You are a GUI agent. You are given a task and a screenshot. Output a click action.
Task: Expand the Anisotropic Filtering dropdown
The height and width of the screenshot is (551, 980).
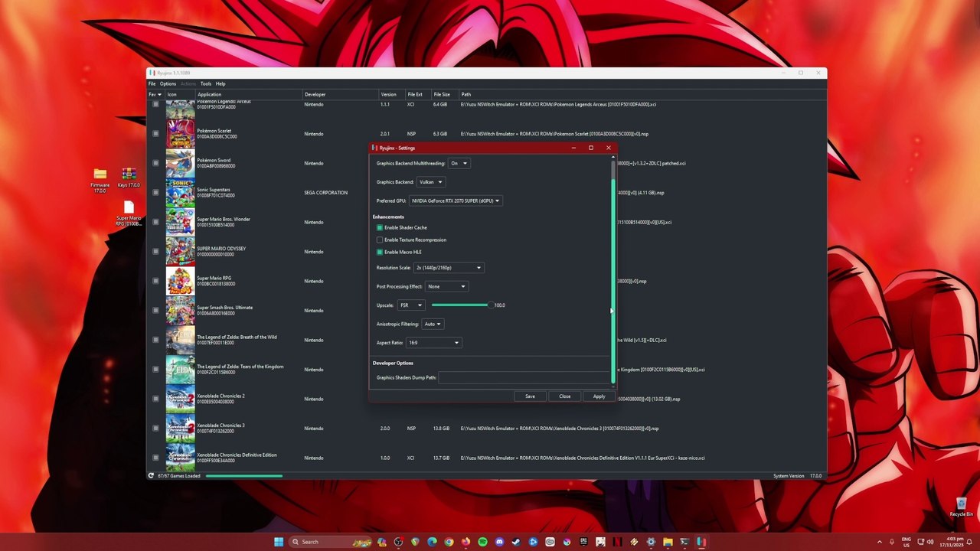pos(433,324)
